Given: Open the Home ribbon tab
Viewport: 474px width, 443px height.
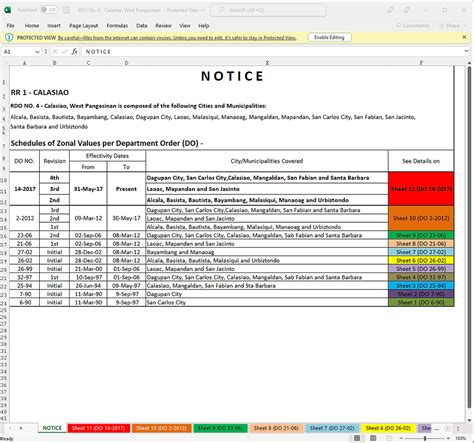Looking at the screenshot, I should pyautogui.click(x=32, y=26).
